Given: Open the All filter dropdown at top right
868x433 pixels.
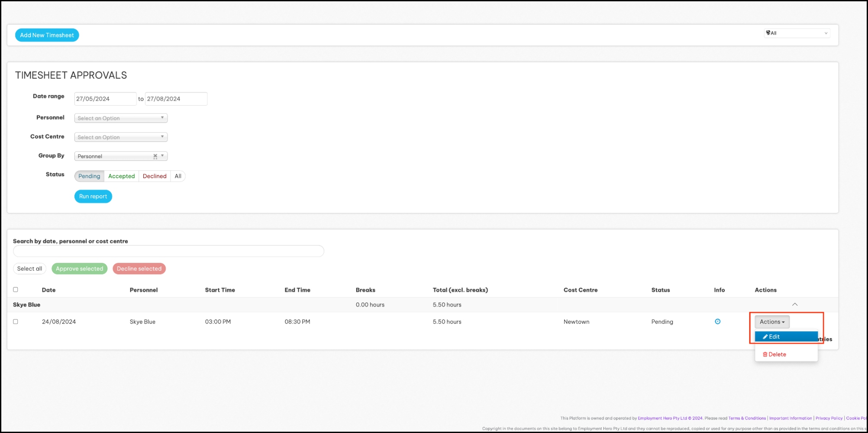Looking at the screenshot, I should tap(797, 33).
